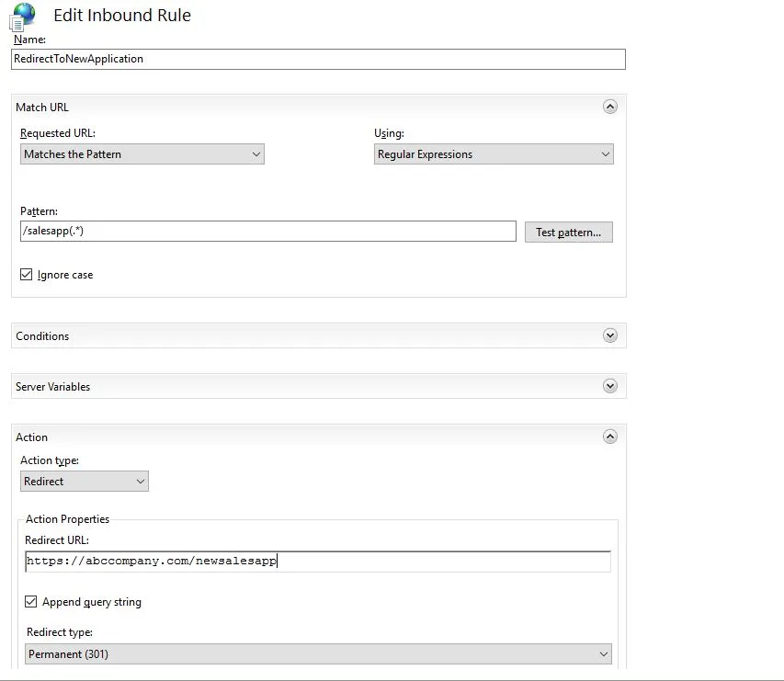This screenshot has height=681, width=784.
Task: Toggle the Ignore case checkbox
Action: pyautogui.click(x=27, y=275)
